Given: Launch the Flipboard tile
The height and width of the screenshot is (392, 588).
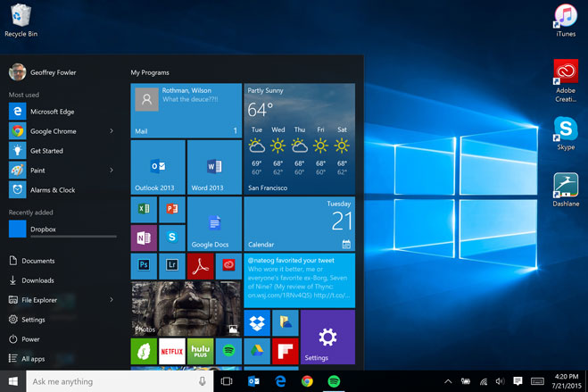Looking at the screenshot, I should click(x=285, y=351).
